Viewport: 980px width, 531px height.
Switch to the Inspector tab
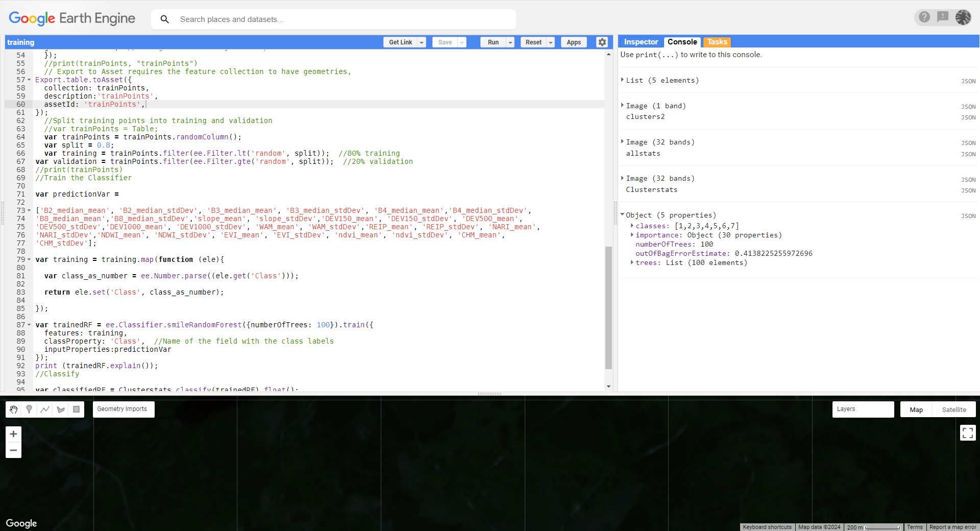641,42
